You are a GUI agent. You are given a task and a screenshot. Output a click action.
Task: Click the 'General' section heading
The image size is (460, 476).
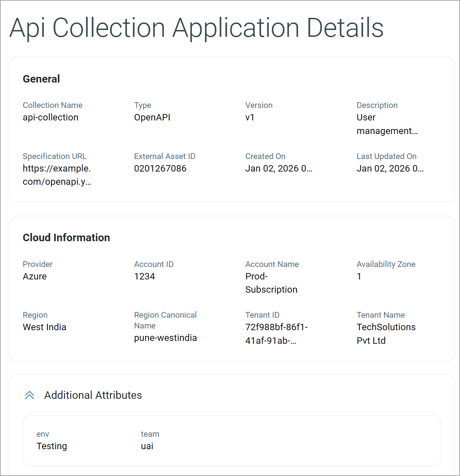[41, 79]
